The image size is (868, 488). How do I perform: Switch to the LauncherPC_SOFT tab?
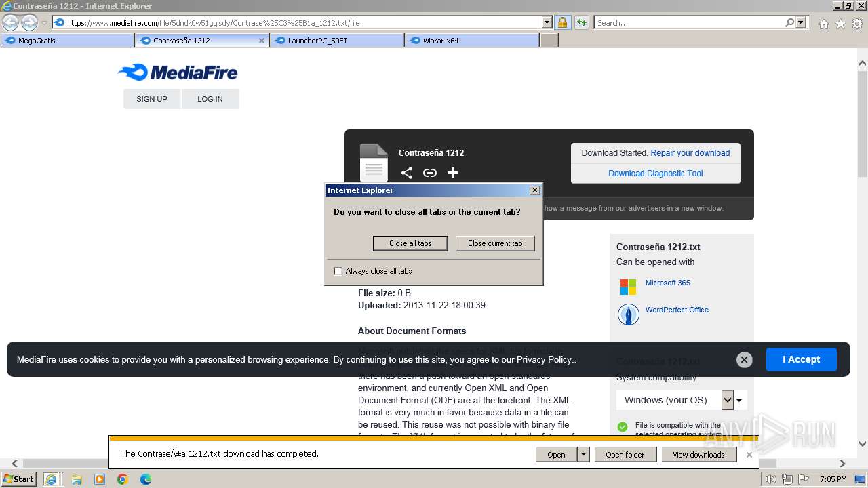(338, 41)
